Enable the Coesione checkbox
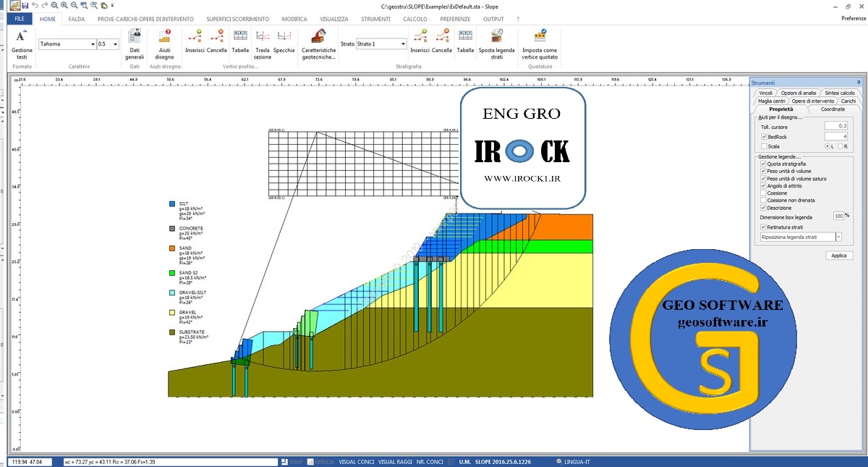This screenshot has height=467, width=868. (764, 193)
